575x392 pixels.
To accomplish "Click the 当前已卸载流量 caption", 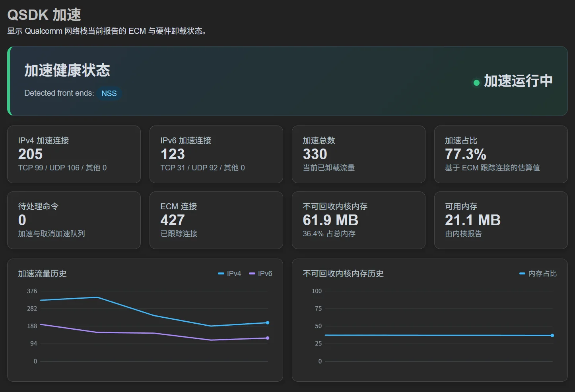I will 329,168.
